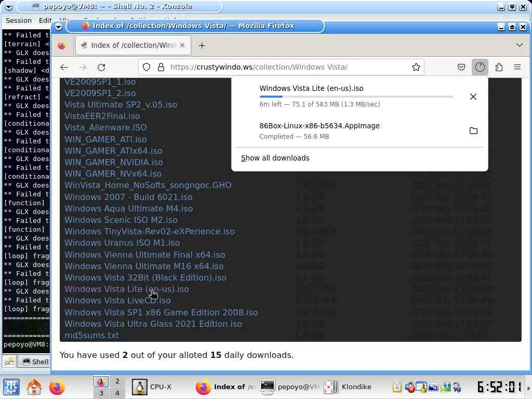Open Windows Uranus ISO M1.iso link
The width and height of the screenshot is (532, 399).
point(122,243)
